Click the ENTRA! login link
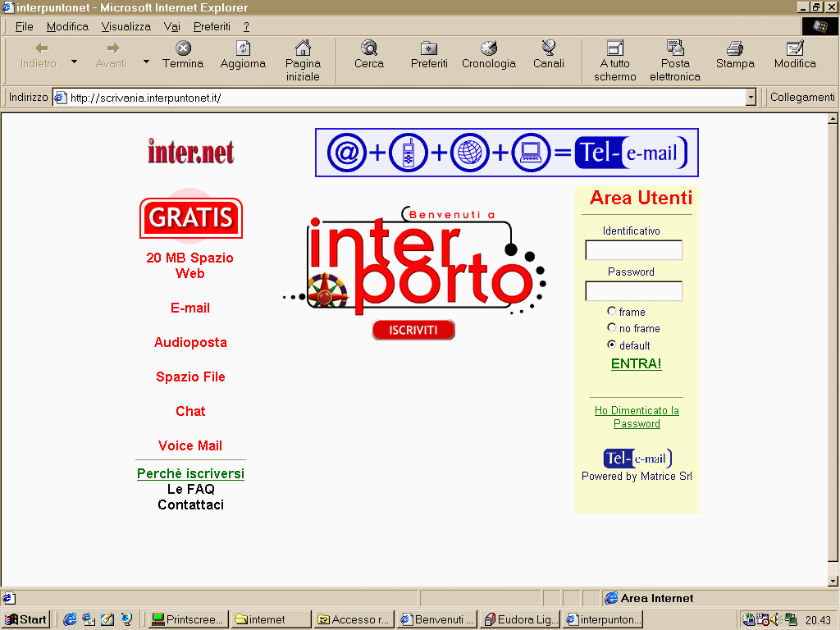840x630 pixels. [637, 363]
